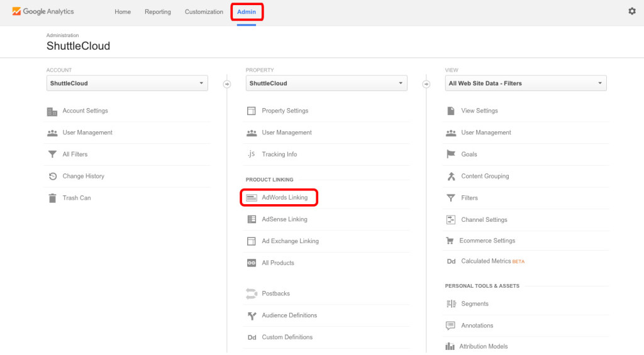Click the Annotations speech bubble icon
Image resolution: width=644 pixels, height=355 pixels.
coord(450,325)
